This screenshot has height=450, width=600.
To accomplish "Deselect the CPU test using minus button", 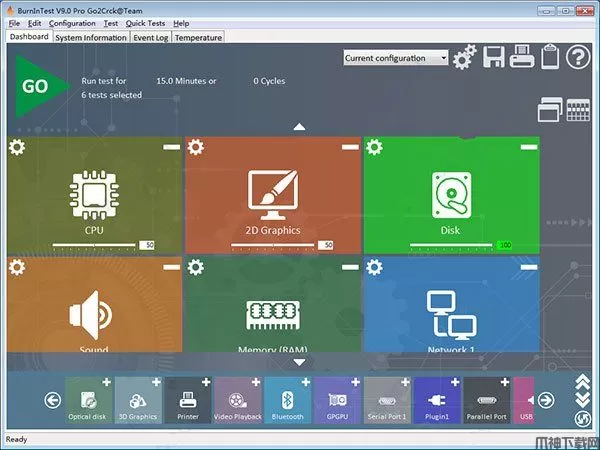I will click(x=171, y=147).
